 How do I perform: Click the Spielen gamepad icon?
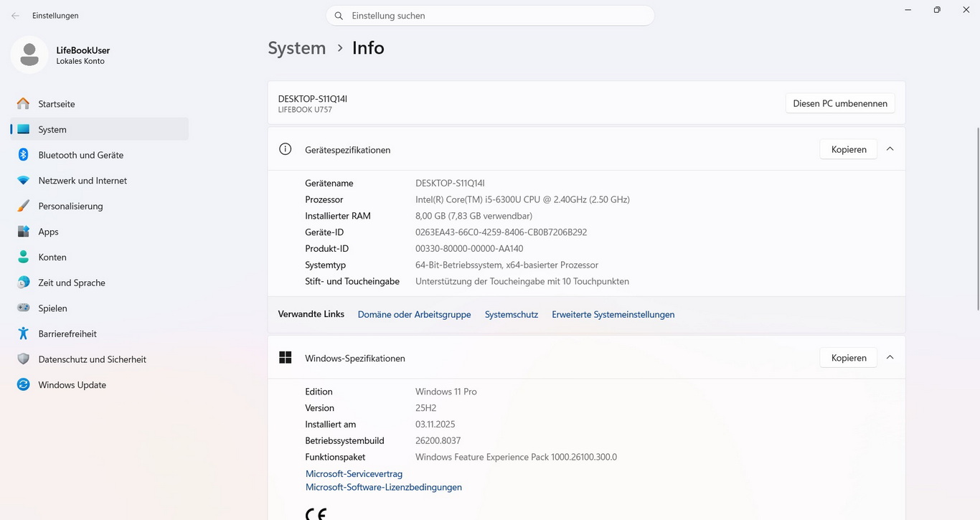[x=24, y=308]
